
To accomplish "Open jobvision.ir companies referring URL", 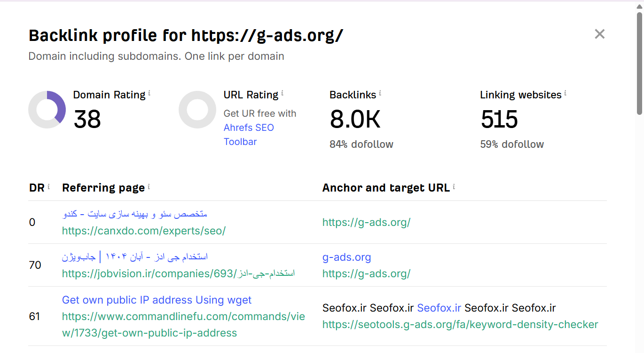I will (178, 273).
